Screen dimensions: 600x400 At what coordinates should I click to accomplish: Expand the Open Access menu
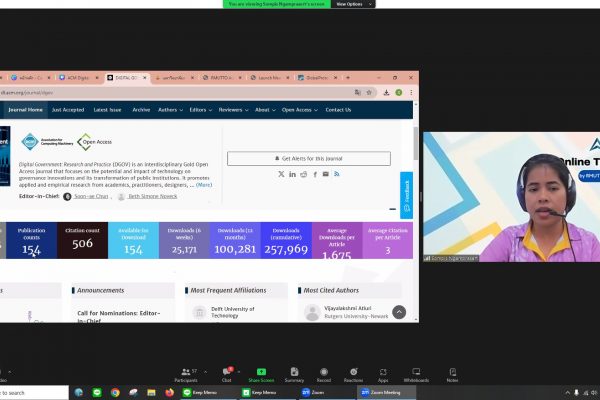[300, 110]
